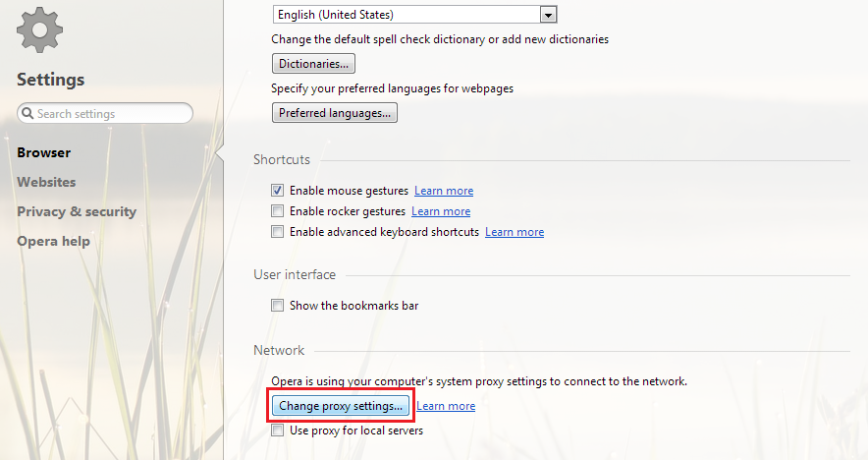
Task: Open the Websites settings section
Action: (x=46, y=182)
